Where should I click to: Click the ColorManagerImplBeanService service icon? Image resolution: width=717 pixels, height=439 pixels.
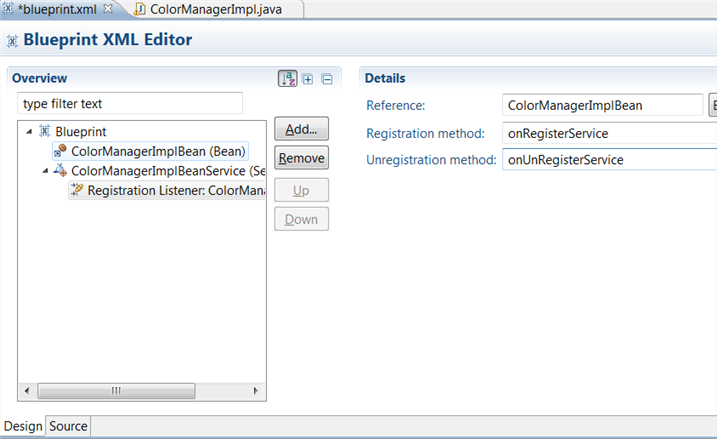[60, 171]
